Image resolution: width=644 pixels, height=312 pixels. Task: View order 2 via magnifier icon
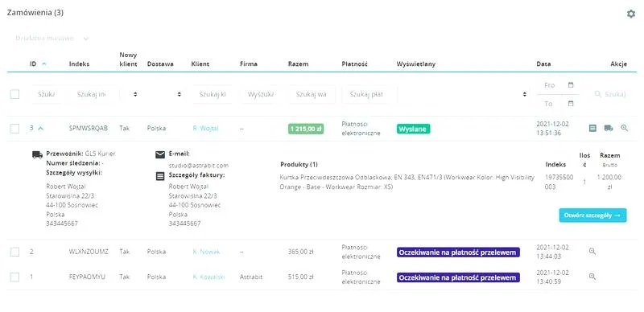[592, 251]
